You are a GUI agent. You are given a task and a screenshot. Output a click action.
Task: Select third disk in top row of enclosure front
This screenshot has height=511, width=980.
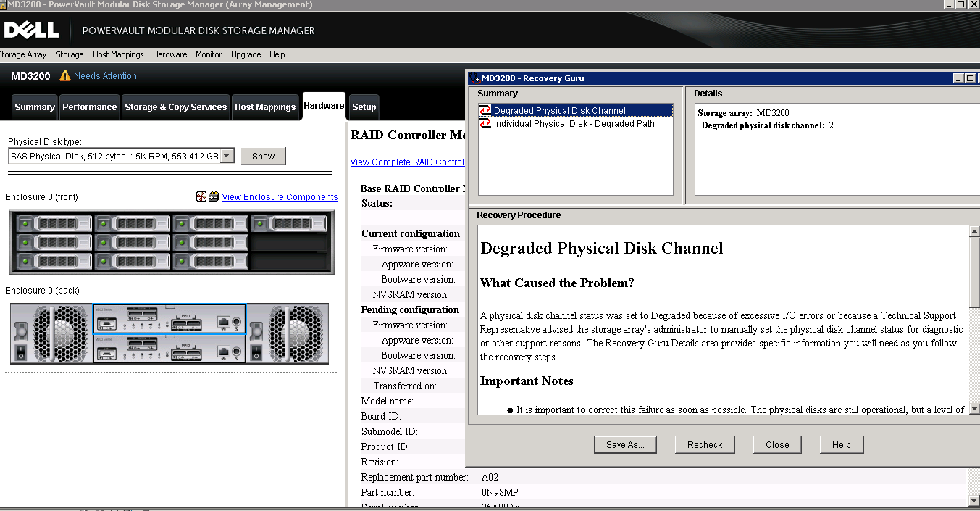click(211, 224)
